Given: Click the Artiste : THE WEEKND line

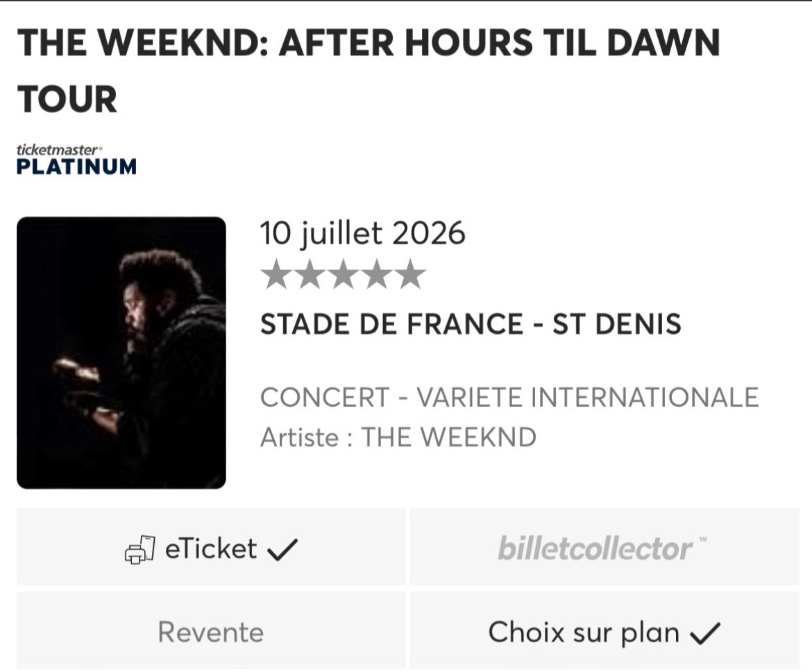Looking at the screenshot, I should coord(398,437).
